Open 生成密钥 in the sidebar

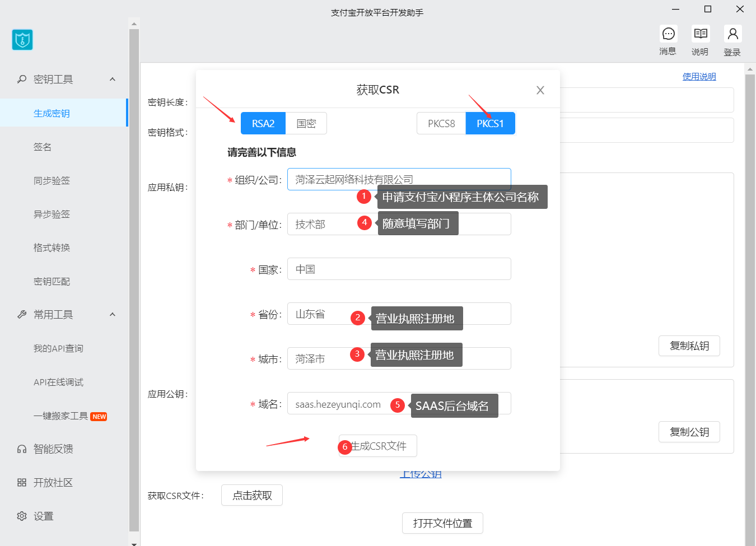pyautogui.click(x=64, y=113)
